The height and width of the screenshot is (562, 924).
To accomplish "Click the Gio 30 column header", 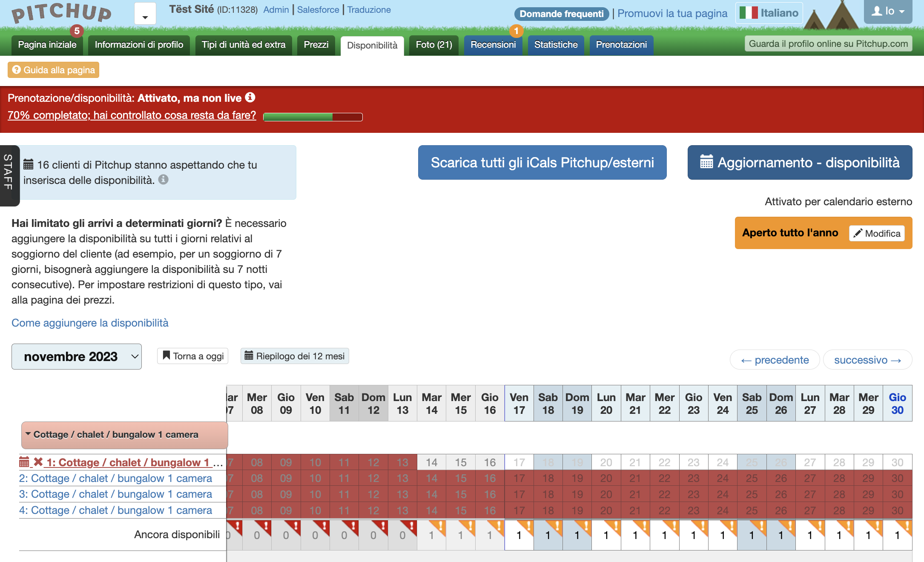I will (897, 403).
